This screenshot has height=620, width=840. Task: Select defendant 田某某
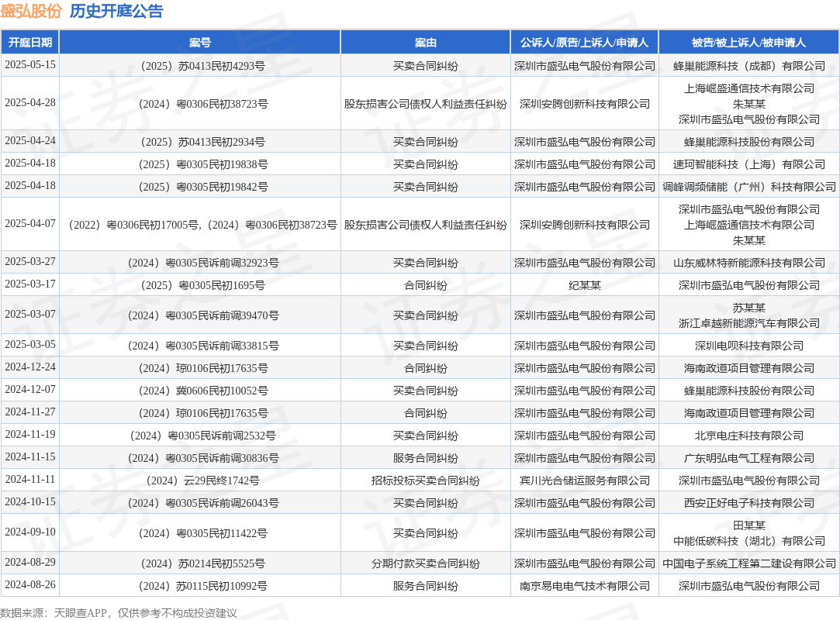click(749, 525)
